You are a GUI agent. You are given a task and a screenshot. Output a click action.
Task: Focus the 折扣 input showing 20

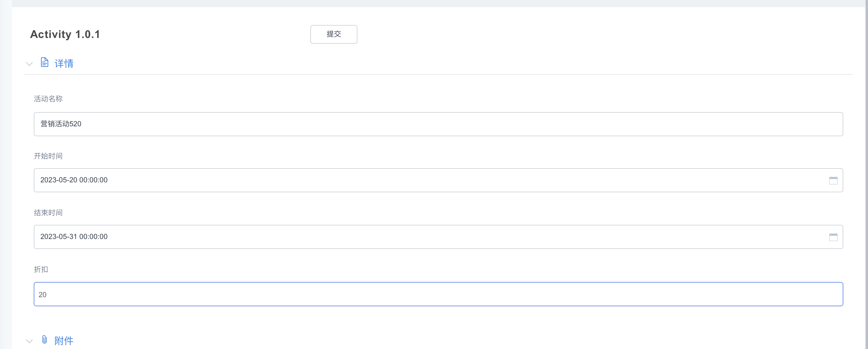pos(438,294)
